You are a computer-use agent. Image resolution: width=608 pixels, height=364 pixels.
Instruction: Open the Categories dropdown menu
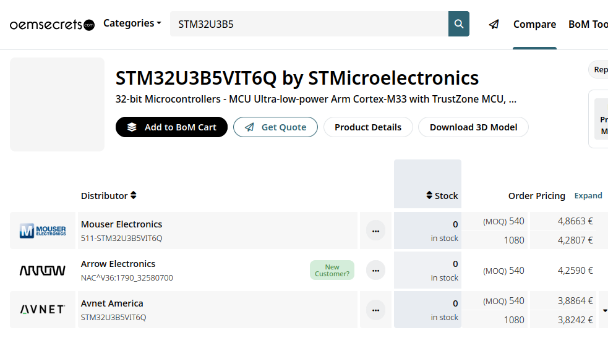tap(132, 23)
